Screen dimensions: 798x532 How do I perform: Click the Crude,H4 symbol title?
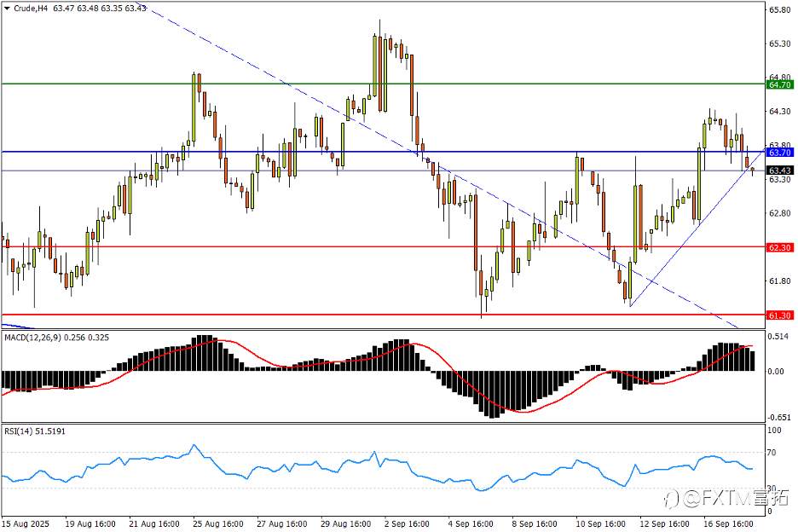click(x=30, y=9)
